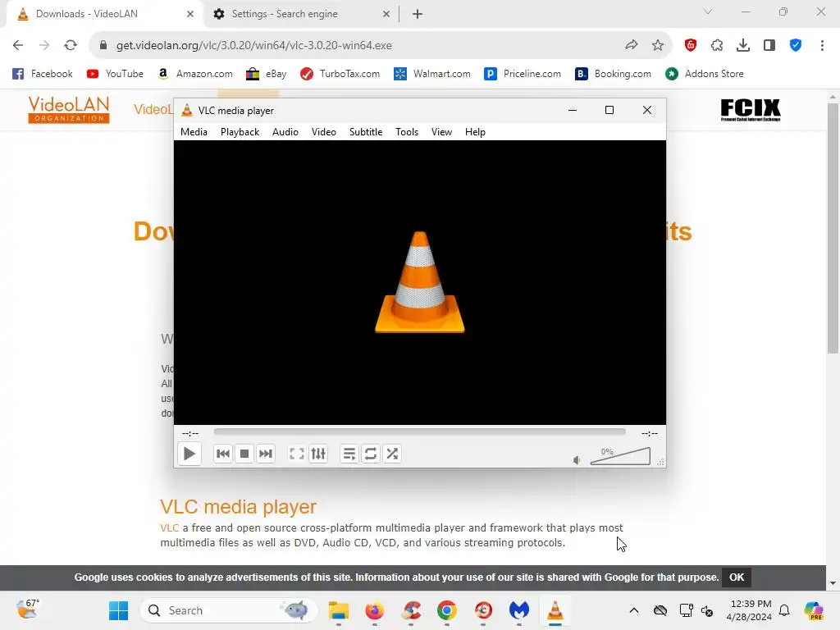Open Priceline.com bookmark

[523, 74]
